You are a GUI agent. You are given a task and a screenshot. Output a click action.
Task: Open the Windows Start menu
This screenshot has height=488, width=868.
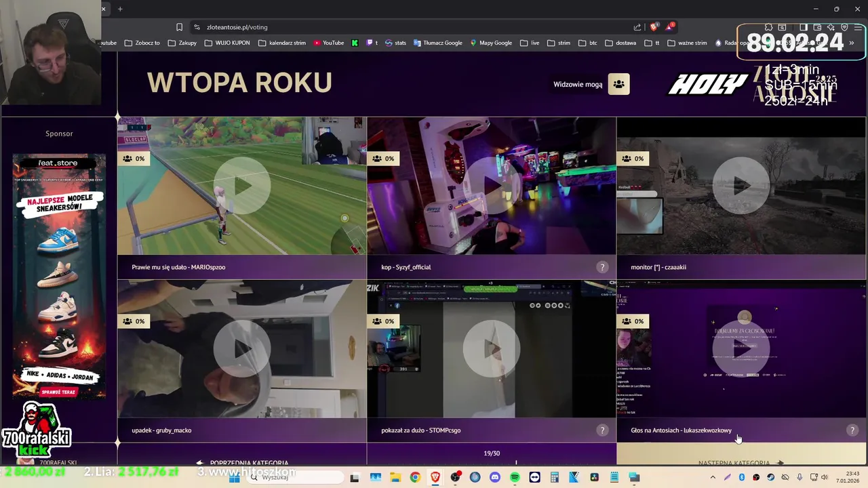pyautogui.click(x=235, y=478)
